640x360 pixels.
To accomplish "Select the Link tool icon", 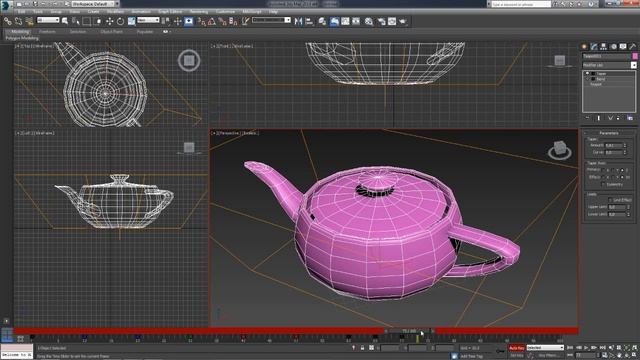I will click(x=7, y=21).
